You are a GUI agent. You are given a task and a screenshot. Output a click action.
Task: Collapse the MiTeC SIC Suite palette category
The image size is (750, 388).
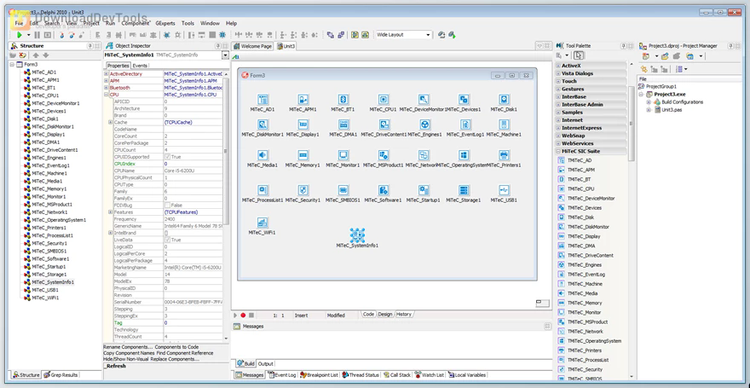(558, 151)
